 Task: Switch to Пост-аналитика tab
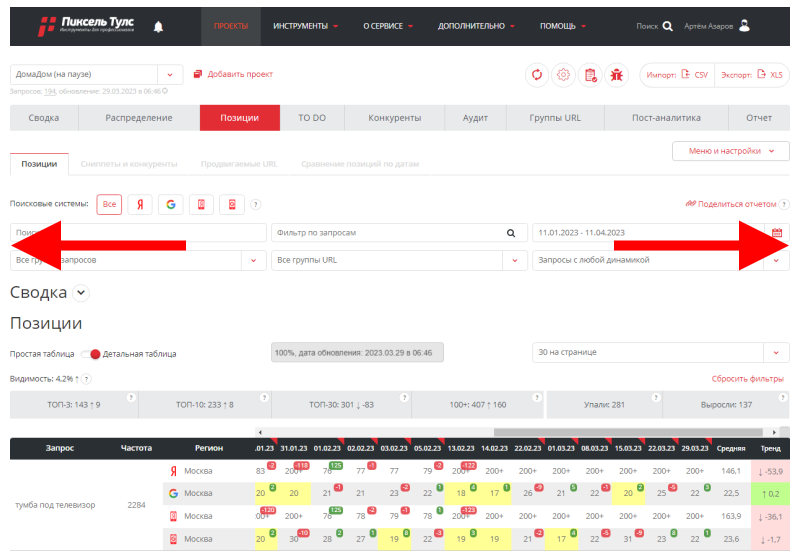666,118
